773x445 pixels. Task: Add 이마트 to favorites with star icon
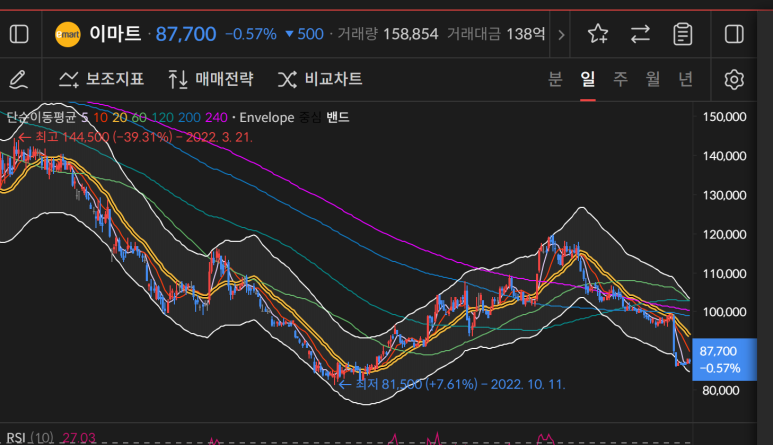(598, 34)
